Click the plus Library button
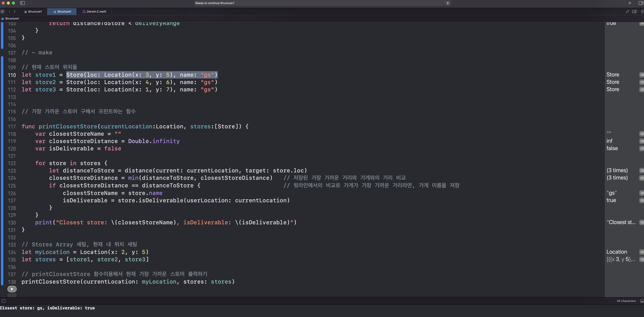The width and height of the screenshot is (644, 317). pyautogui.click(x=630, y=3)
